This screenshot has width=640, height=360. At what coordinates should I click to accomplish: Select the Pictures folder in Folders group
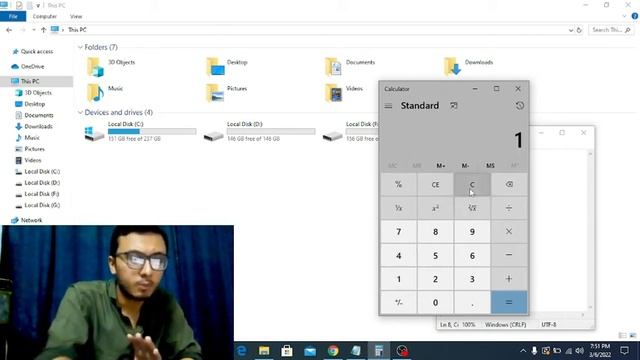227,93
